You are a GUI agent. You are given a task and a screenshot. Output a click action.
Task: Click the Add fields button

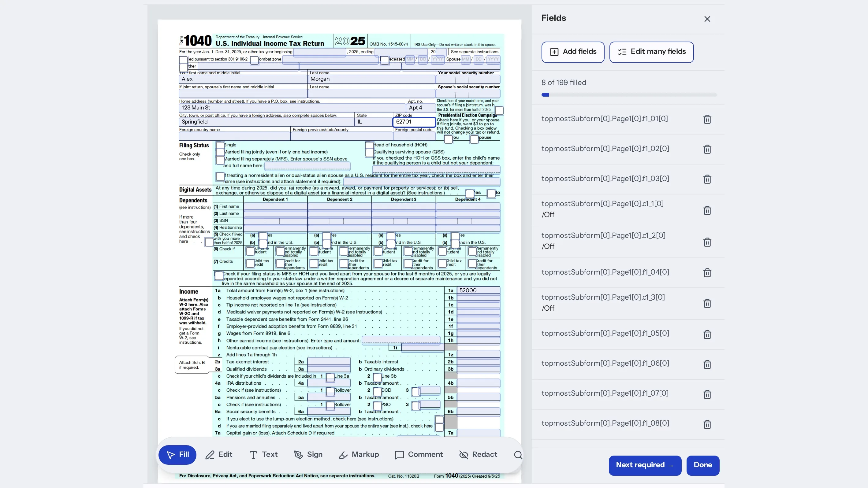573,52
